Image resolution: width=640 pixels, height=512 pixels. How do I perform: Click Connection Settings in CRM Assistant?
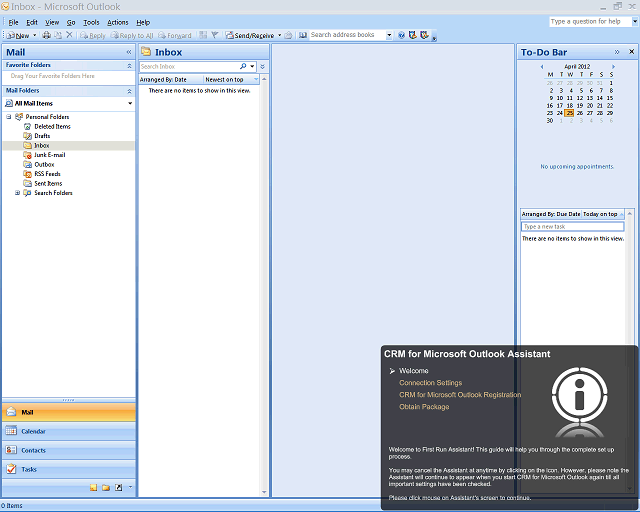pyautogui.click(x=431, y=383)
